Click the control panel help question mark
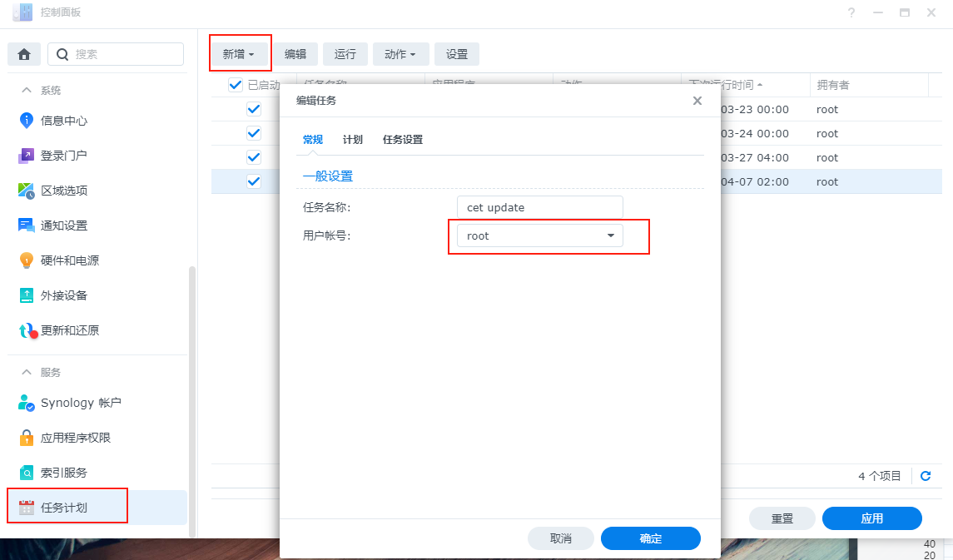This screenshot has width=953, height=560. click(x=851, y=12)
